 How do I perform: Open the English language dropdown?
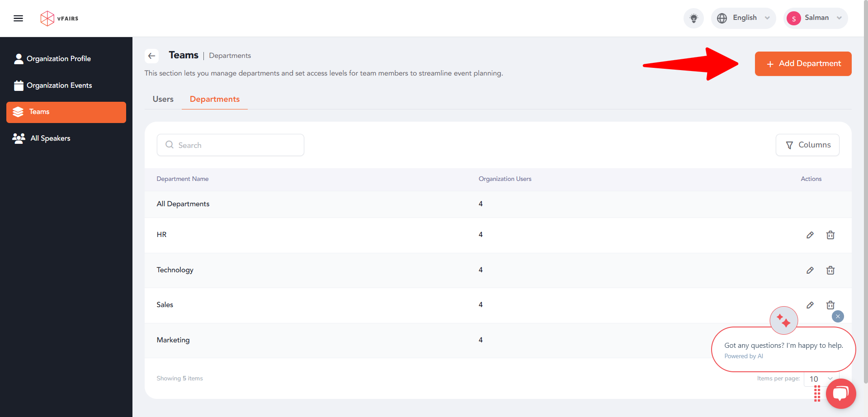(743, 18)
